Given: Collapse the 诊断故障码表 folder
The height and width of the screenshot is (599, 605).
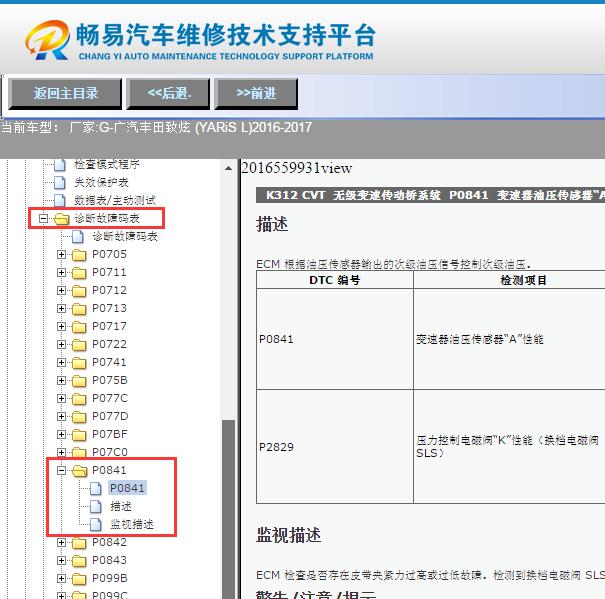Looking at the screenshot, I should tap(44, 219).
